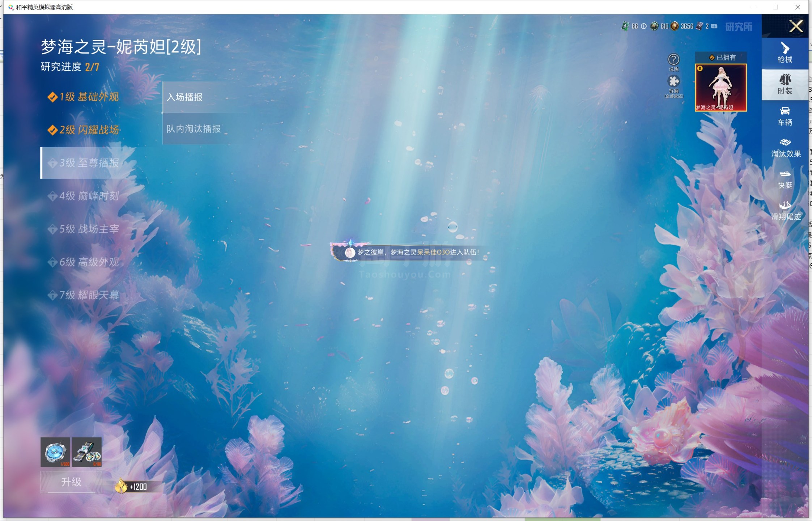Select level 7级 耀眼天幕

[83, 295]
